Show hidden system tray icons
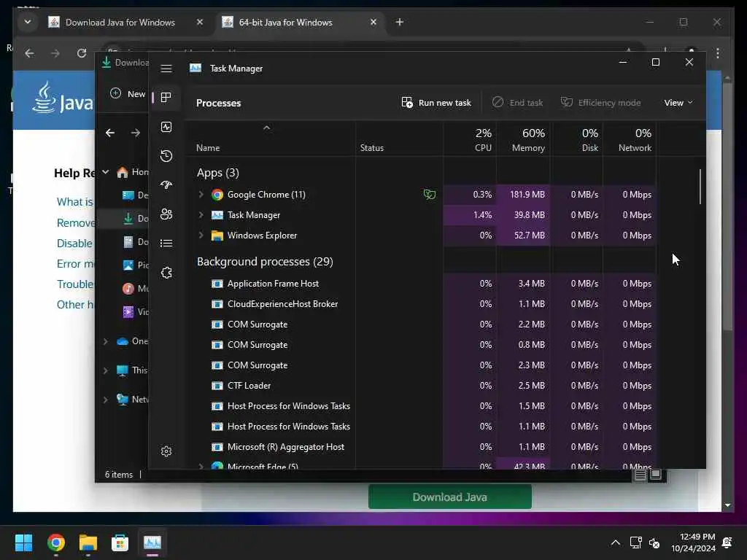This screenshot has height=560, width=747. coord(616,542)
